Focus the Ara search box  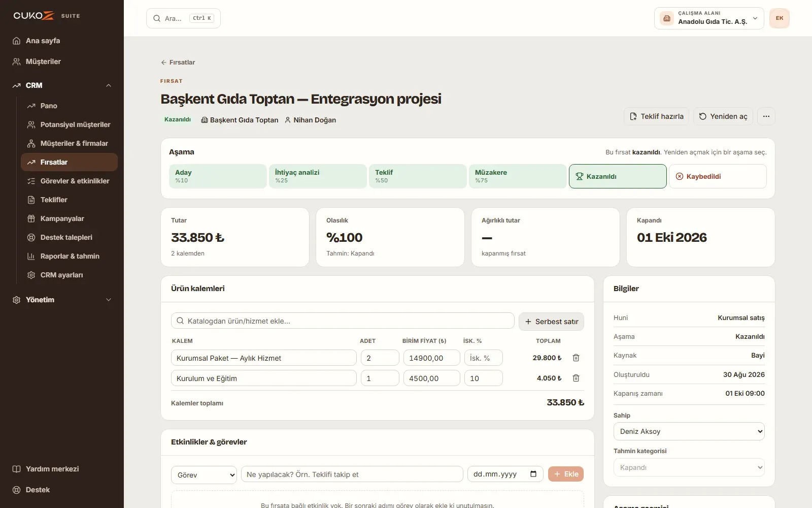coord(183,18)
